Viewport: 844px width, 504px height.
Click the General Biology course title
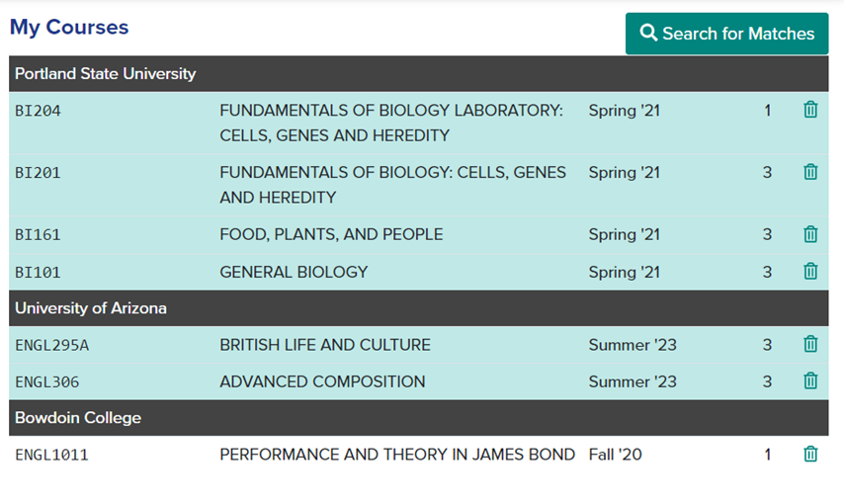tap(294, 272)
